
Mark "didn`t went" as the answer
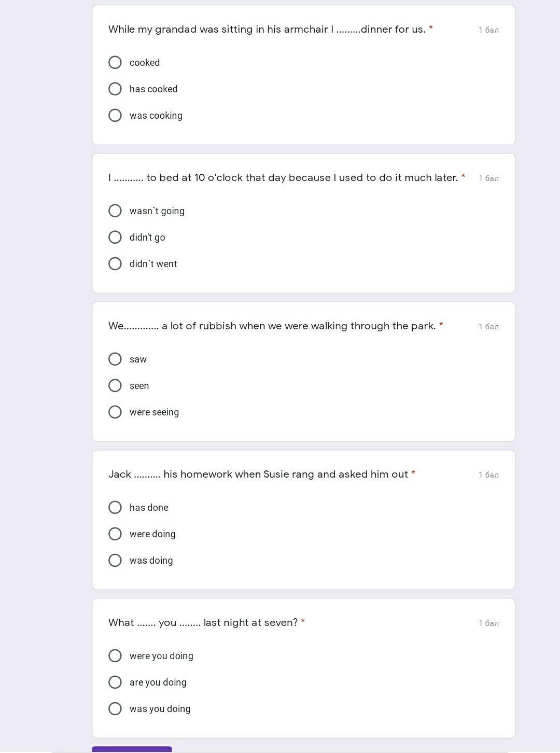click(x=115, y=264)
